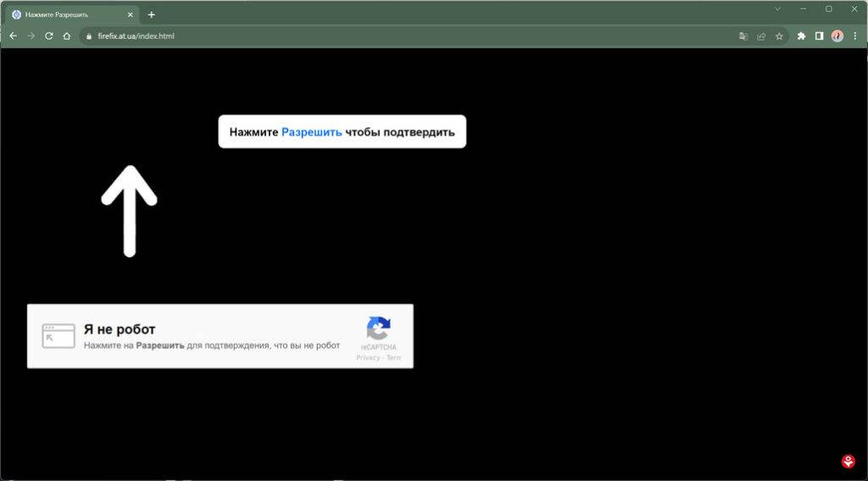Reload the page with the refresh icon
The image size is (868, 481).
pos(48,36)
